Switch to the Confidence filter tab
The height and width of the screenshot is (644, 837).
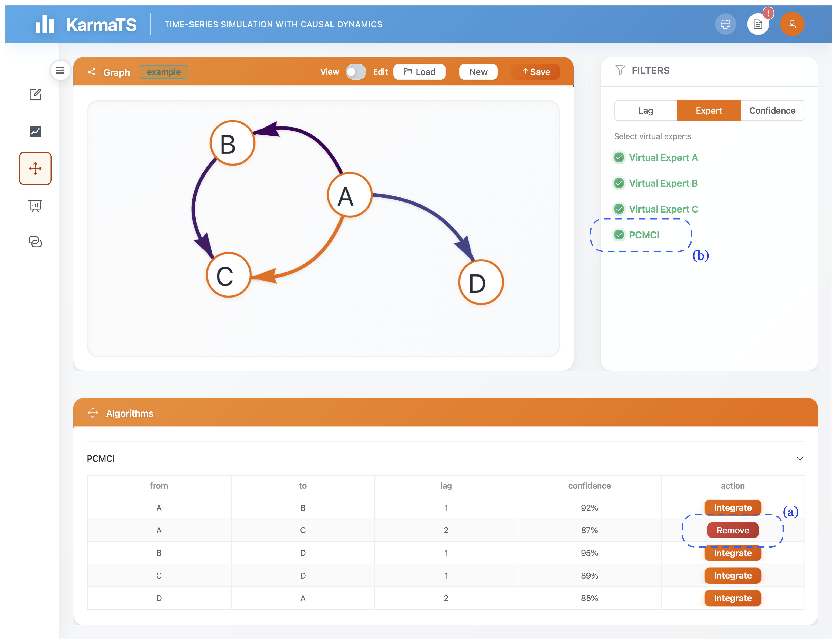[772, 111]
